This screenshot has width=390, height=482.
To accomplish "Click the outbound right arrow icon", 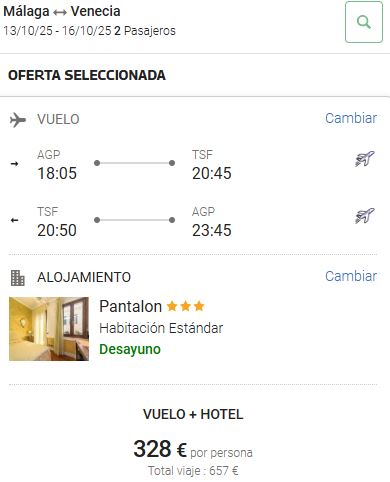I will pos(14,164).
